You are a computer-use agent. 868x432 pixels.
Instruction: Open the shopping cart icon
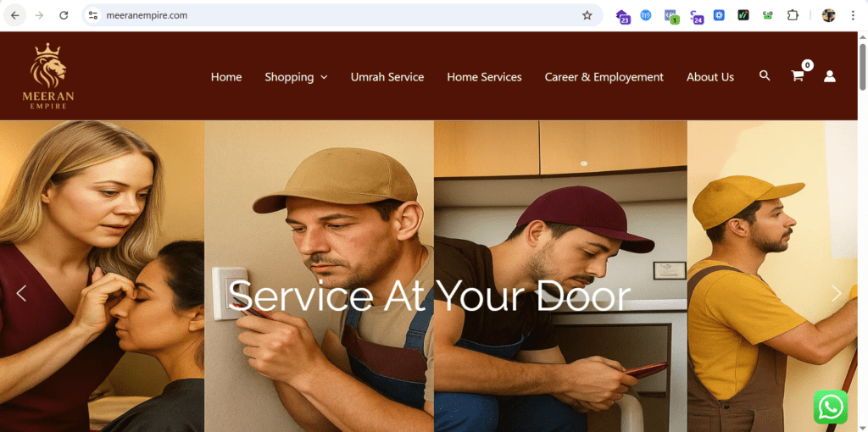797,76
